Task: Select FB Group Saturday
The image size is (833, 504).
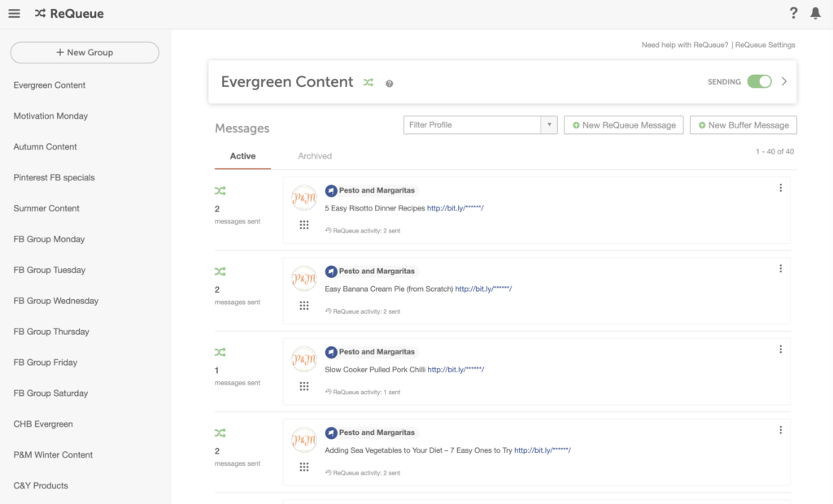Action: (x=50, y=393)
